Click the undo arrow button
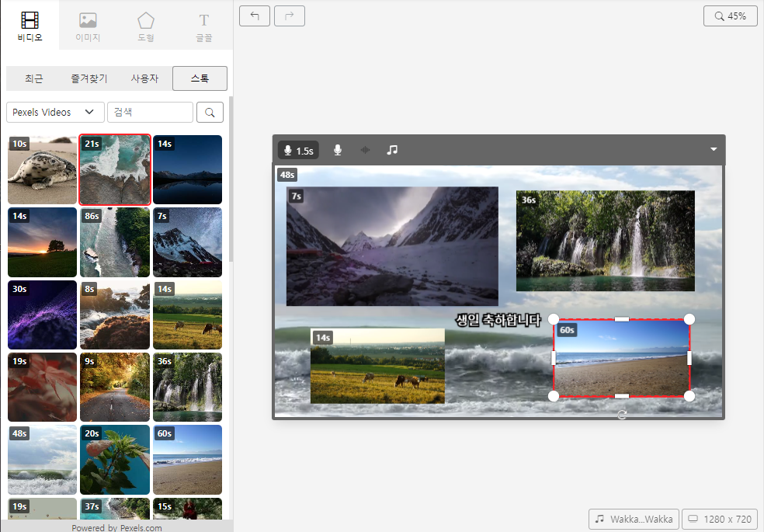764x532 pixels. coord(255,16)
